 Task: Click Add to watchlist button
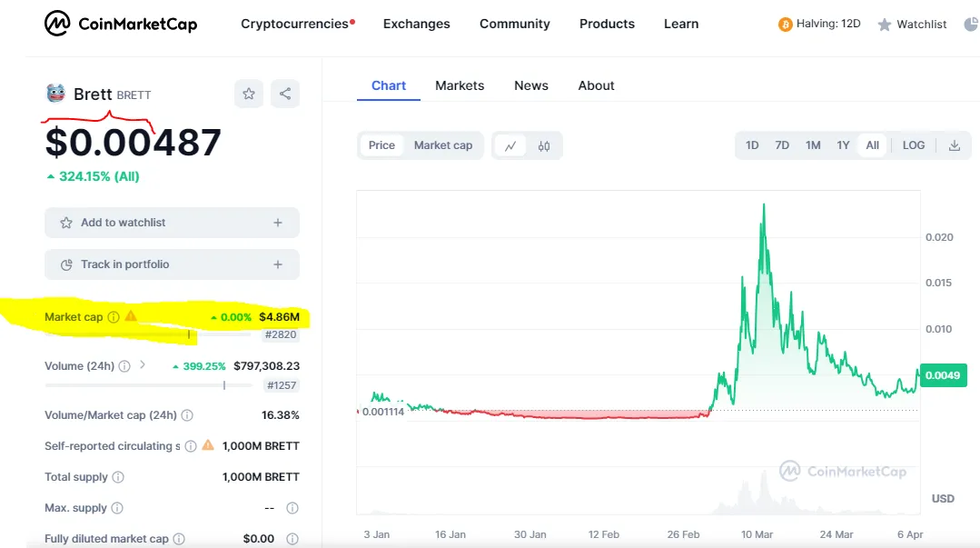pos(172,223)
